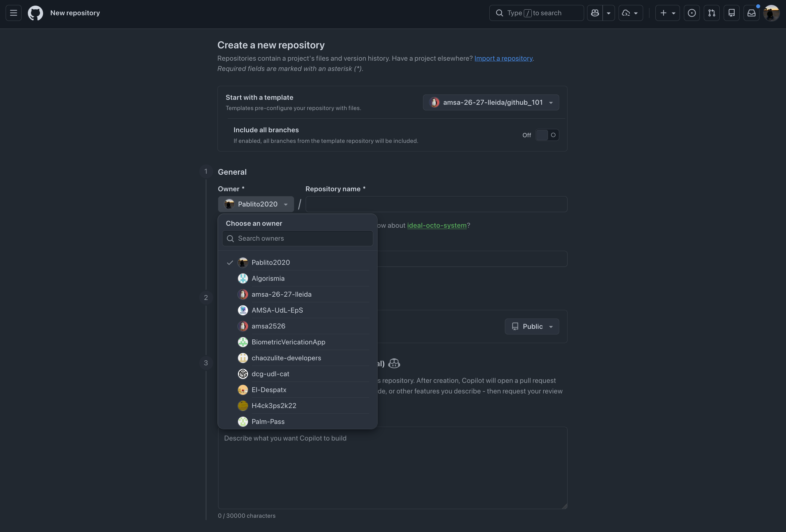Click the Type / to search box

click(536, 13)
